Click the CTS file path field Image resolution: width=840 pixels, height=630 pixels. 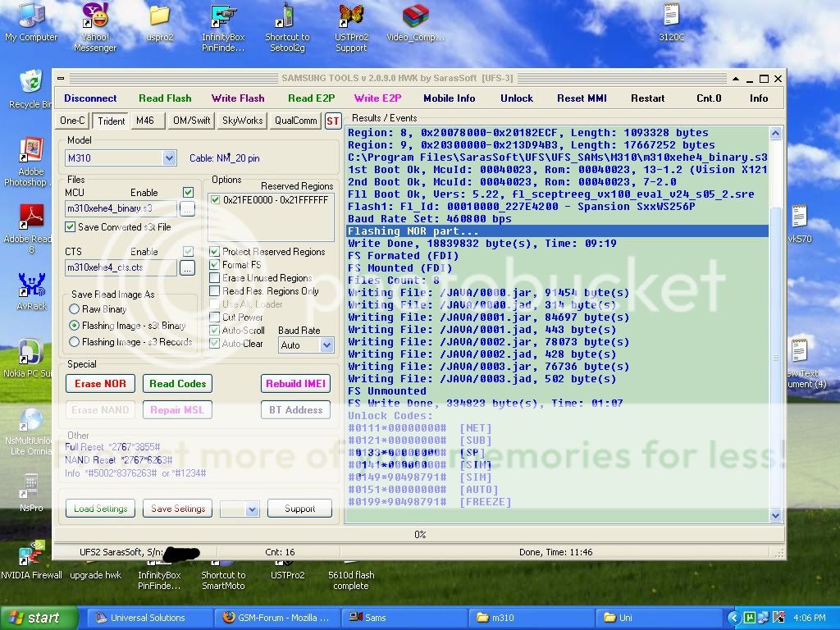pyautogui.click(x=121, y=267)
